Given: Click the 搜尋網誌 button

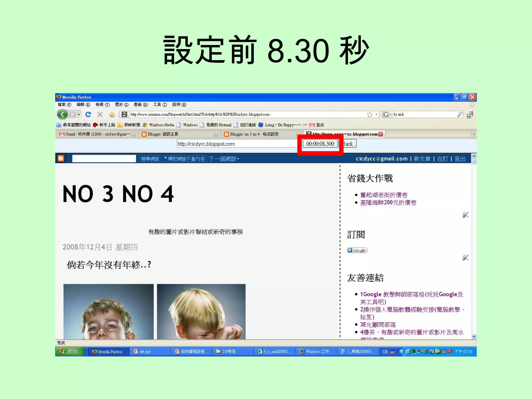Looking at the screenshot, I should tap(150, 159).
